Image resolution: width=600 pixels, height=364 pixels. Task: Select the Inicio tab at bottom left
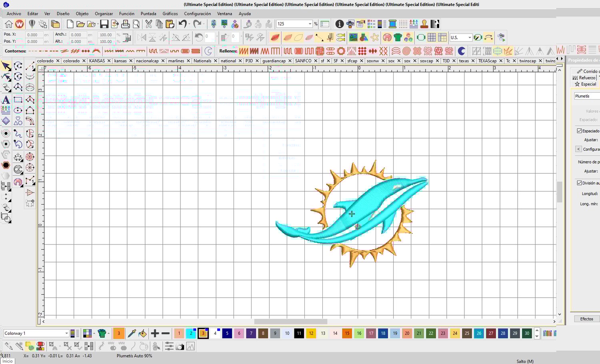point(8,361)
